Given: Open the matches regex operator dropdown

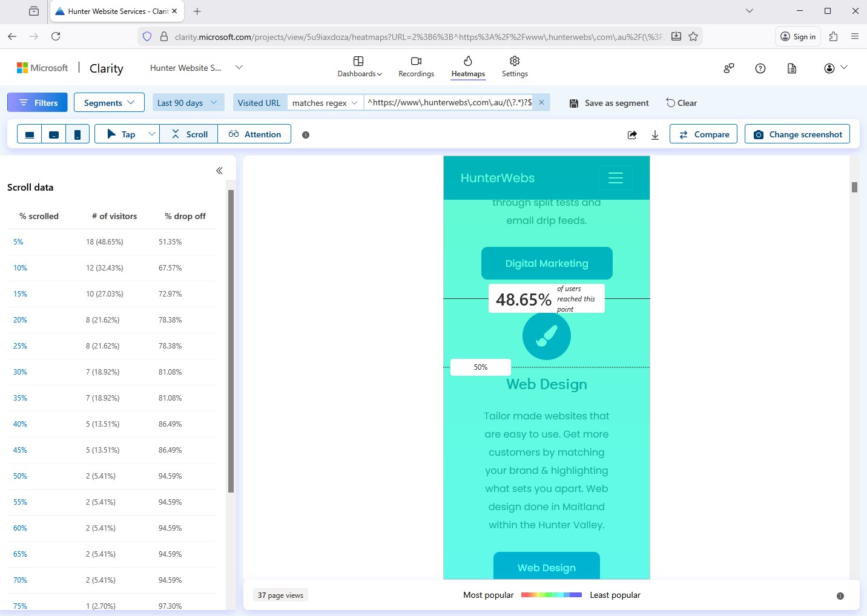Looking at the screenshot, I should point(325,103).
